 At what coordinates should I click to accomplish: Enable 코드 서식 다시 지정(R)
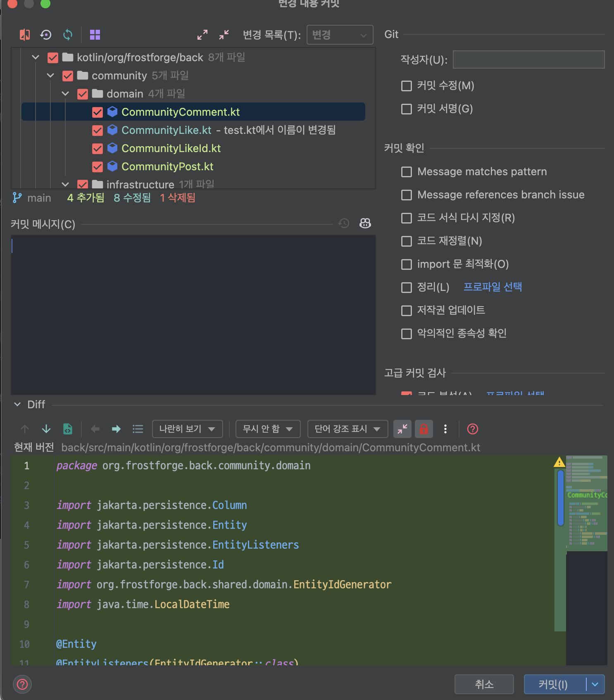(x=407, y=218)
